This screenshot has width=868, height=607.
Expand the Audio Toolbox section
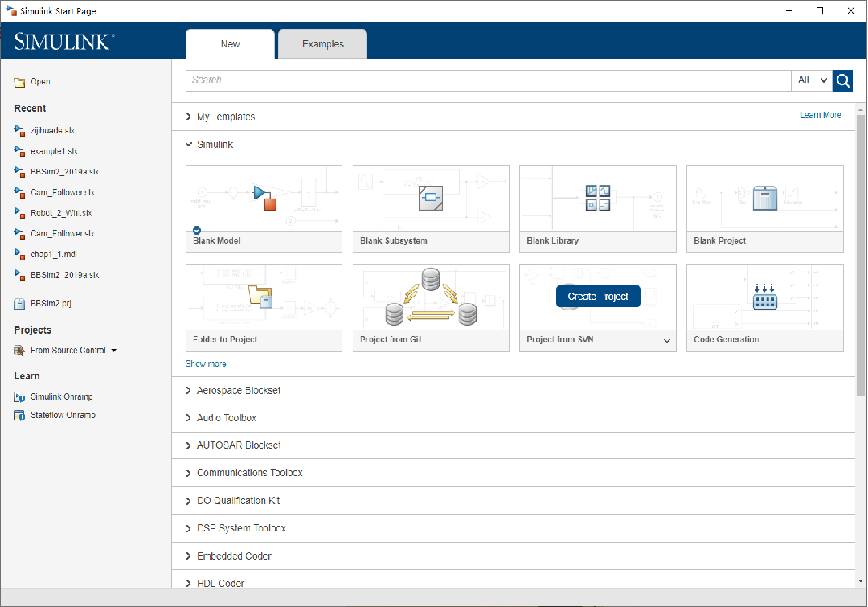point(188,418)
